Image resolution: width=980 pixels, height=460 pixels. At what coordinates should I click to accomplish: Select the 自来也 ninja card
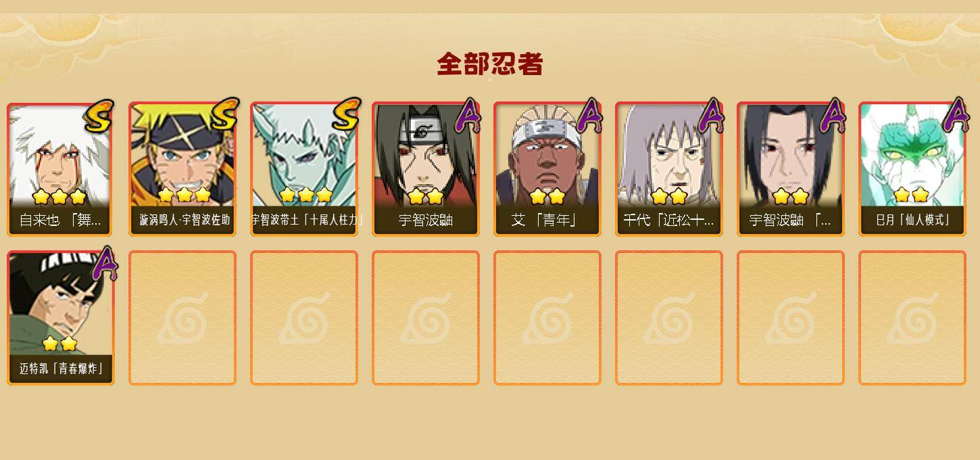click(x=61, y=169)
